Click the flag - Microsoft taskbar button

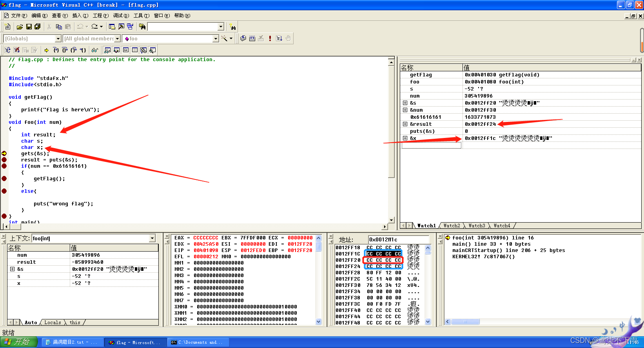[136, 342]
